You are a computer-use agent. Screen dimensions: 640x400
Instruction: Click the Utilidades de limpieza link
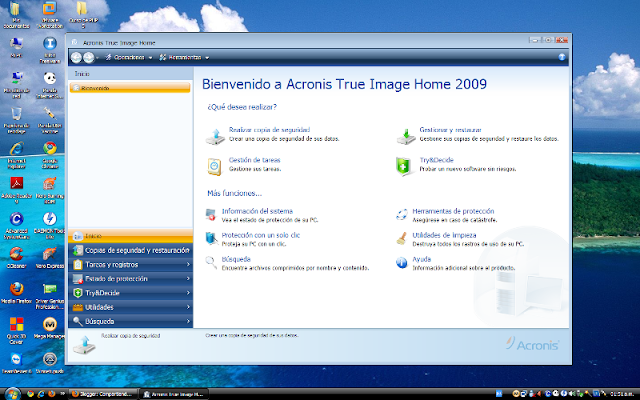pos(444,235)
